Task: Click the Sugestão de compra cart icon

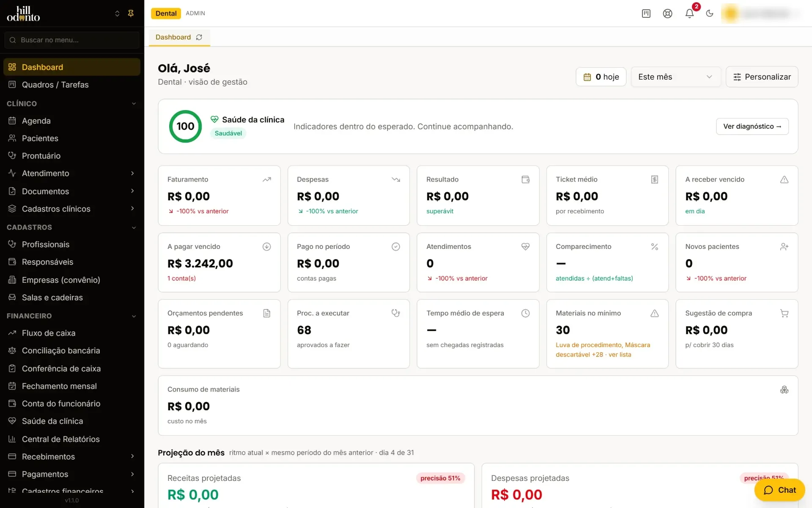Action: pyautogui.click(x=784, y=313)
